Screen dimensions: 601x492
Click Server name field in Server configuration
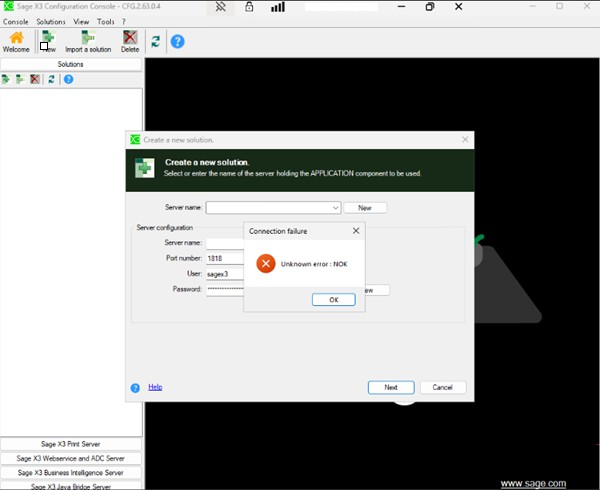click(225, 243)
